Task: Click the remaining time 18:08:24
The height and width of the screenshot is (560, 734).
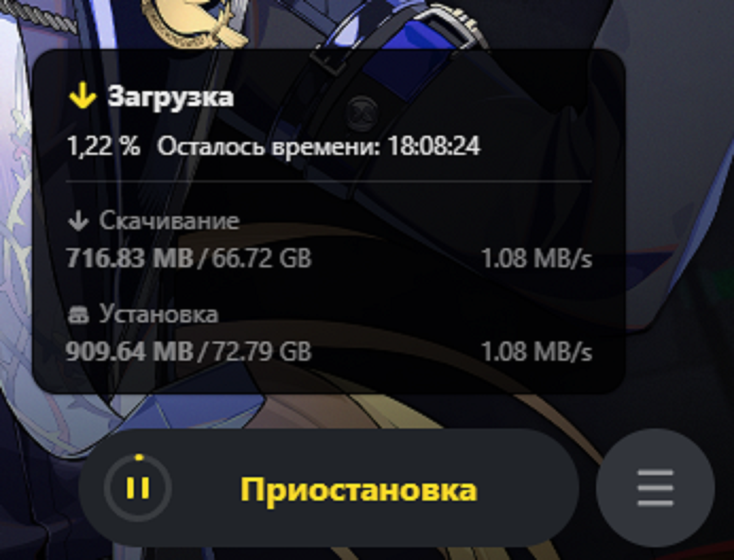Action: pos(434,146)
